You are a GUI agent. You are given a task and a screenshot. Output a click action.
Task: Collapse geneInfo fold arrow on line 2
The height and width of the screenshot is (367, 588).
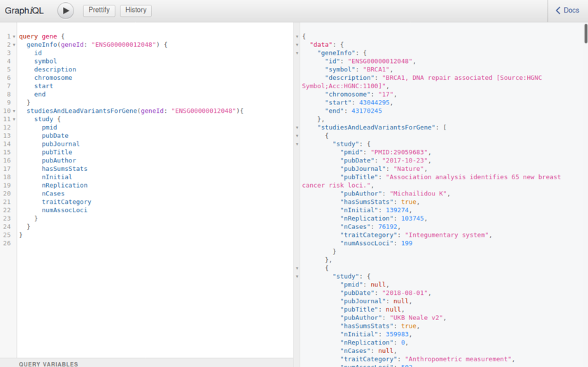(x=14, y=45)
